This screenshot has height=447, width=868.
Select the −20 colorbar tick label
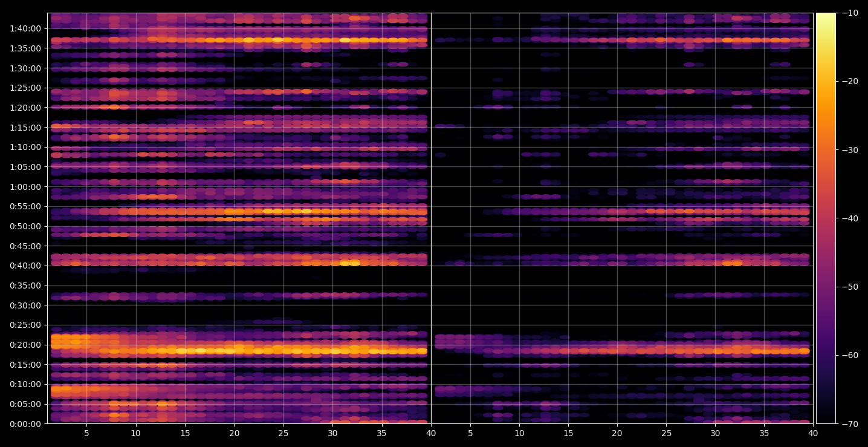[x=849, y=82]
